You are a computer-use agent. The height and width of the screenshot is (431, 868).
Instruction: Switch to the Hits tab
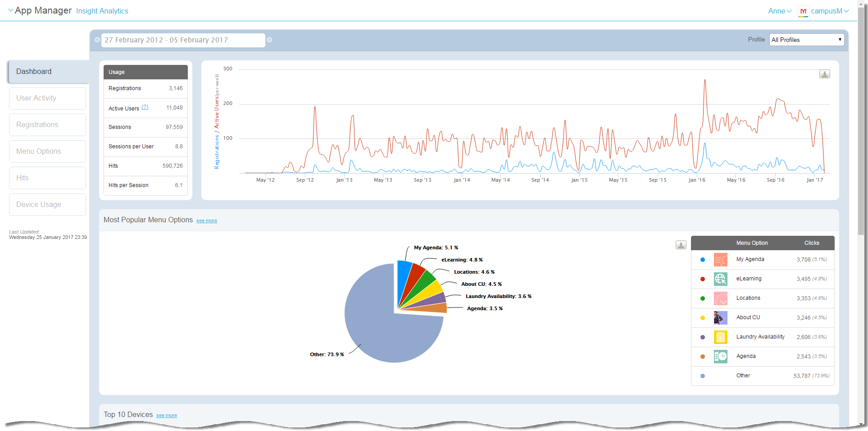47,178
